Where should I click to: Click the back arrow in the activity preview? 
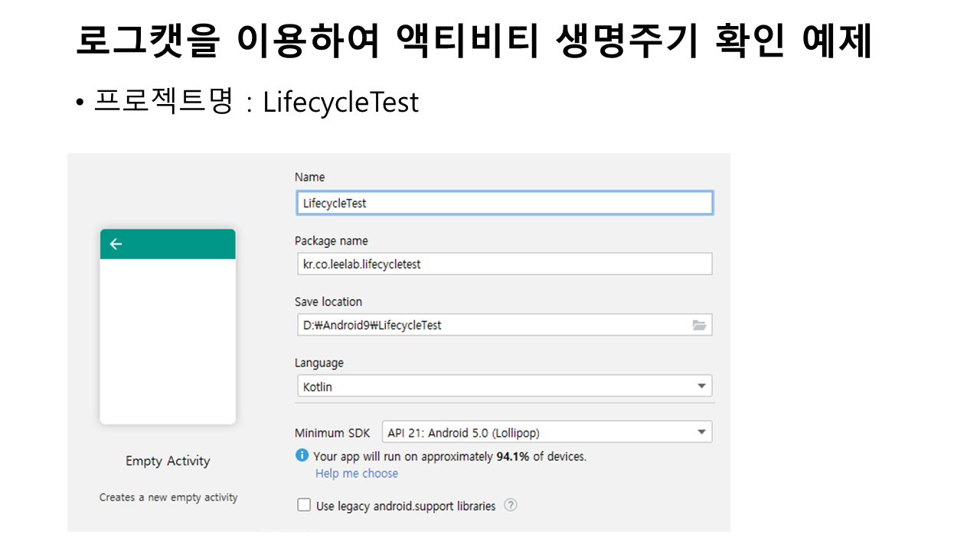[x=116, y=244]
